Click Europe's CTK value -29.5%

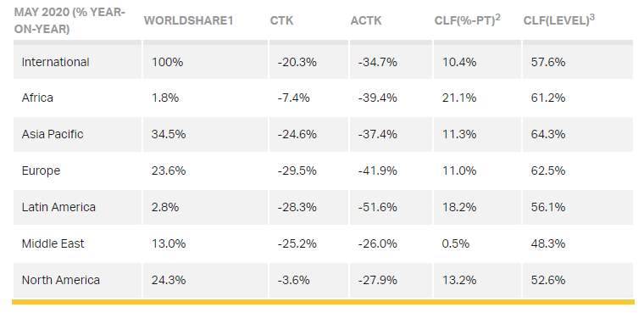(x=297, y=170)
